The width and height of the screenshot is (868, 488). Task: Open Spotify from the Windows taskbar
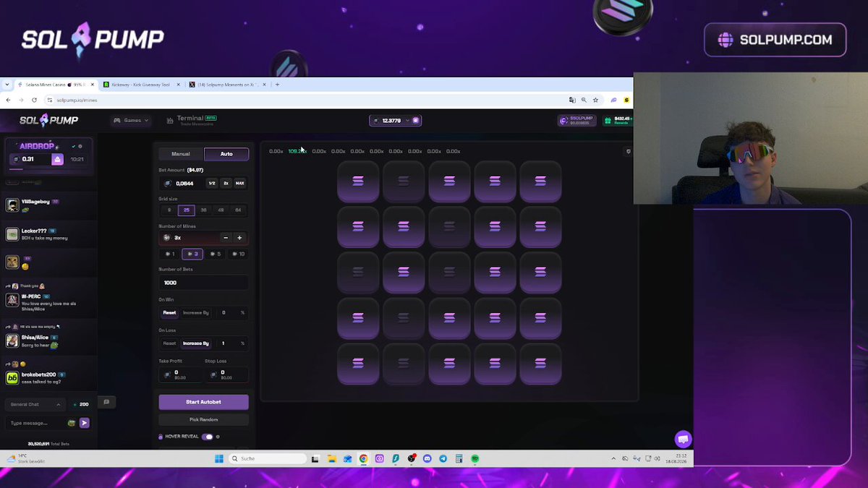pyautogui.click(x=475, y=458)
